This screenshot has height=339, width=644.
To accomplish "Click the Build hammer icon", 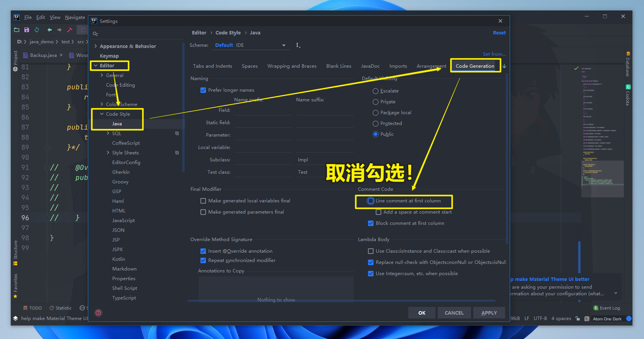I will (x=70, y=30).
